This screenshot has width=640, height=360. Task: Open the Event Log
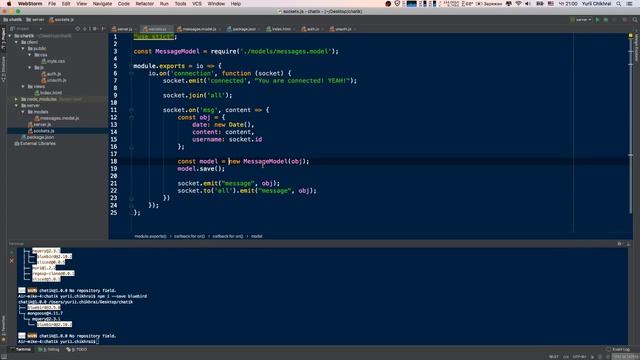[618, 350]
